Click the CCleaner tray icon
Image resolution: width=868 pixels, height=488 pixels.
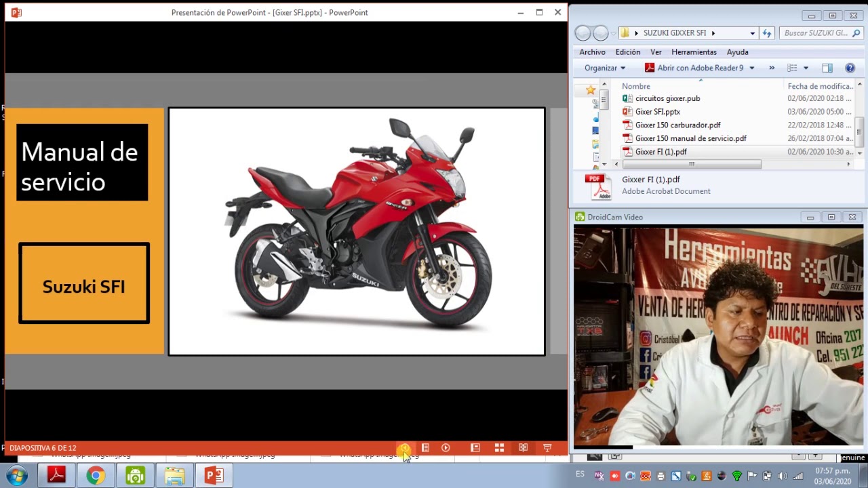[645, 476]
